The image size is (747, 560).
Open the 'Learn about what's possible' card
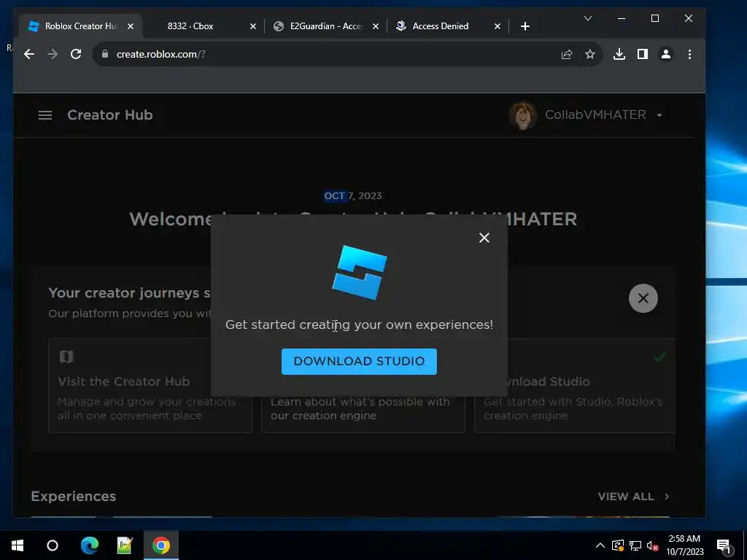363,408
